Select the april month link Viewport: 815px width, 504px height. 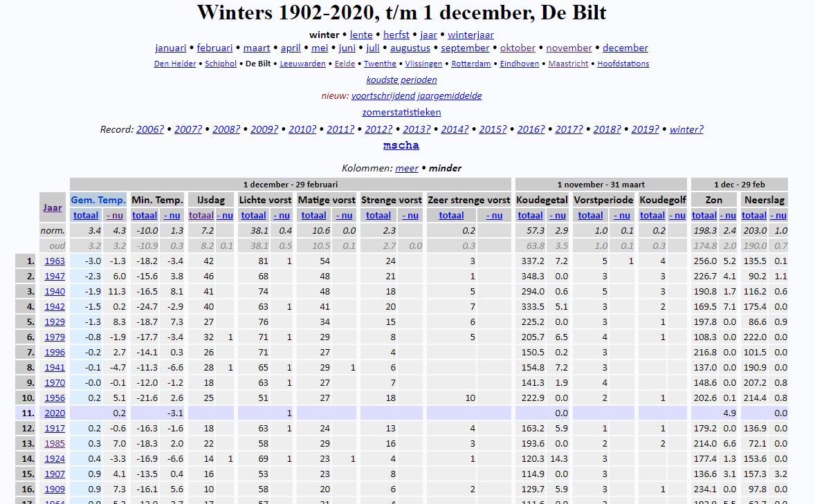291,48
